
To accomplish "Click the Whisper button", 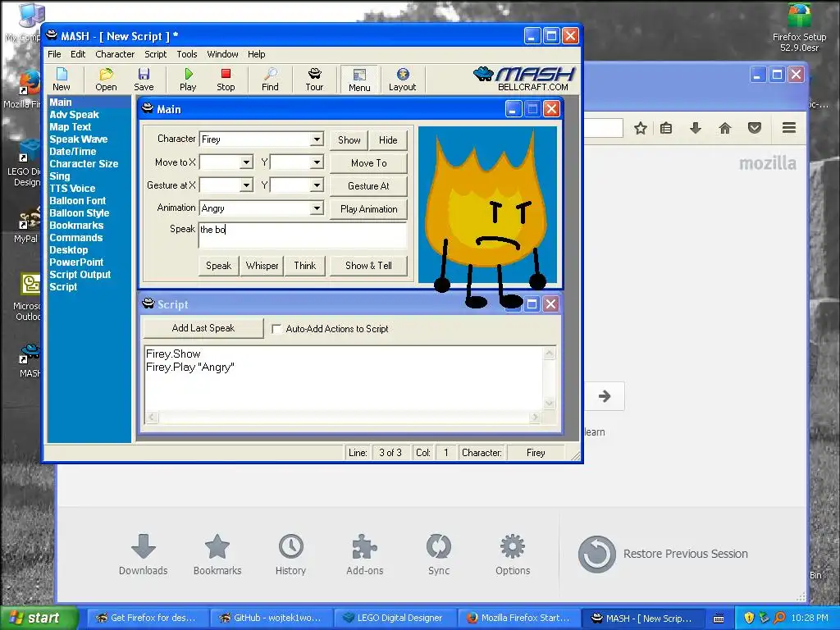I will (262, 266).
